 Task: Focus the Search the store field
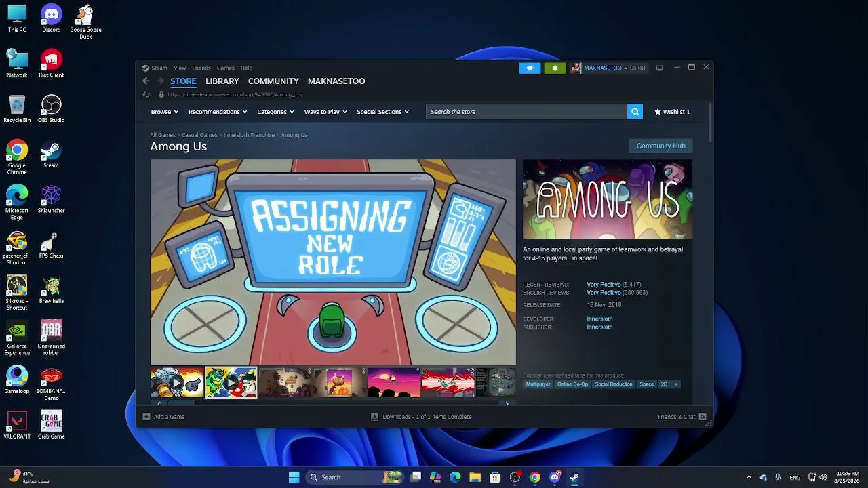526,112
